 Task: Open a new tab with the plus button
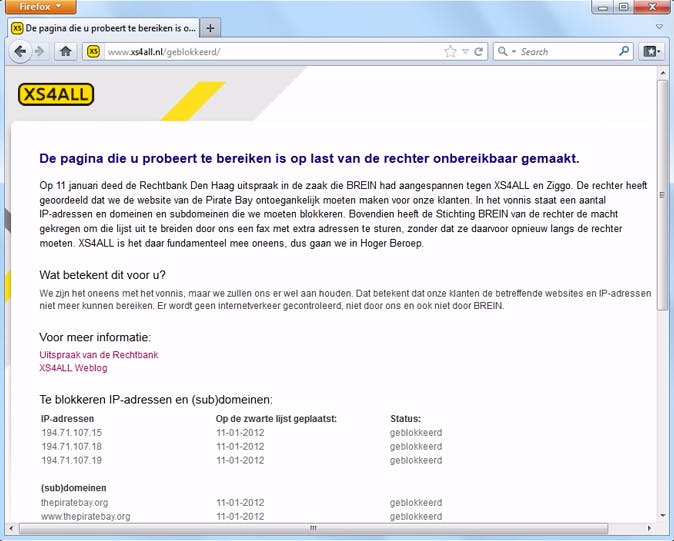tap(210, 28)
